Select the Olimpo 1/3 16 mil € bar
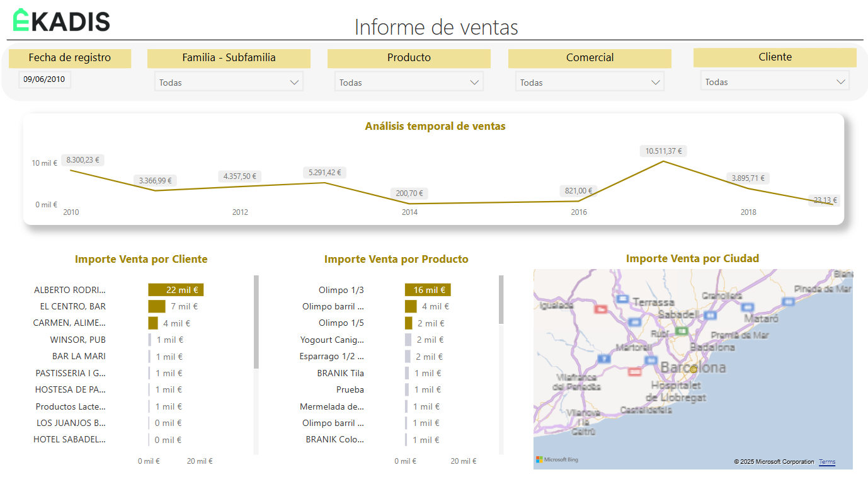The height and width of the screenshot is (489, 868). [x=428, y=290]
